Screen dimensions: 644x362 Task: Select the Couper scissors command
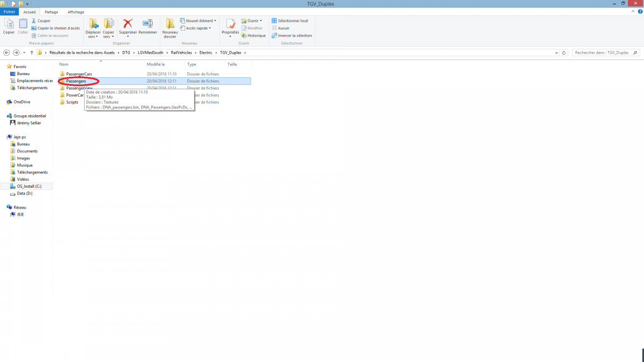click(x=41, y=21)
